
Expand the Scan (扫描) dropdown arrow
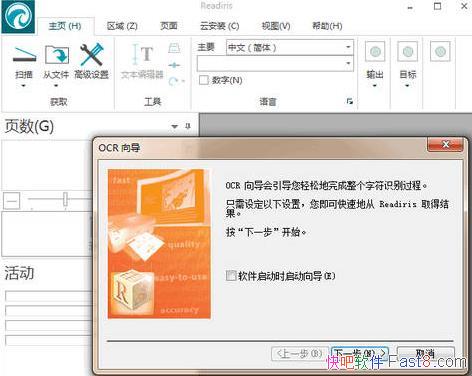tap(24, 86)
